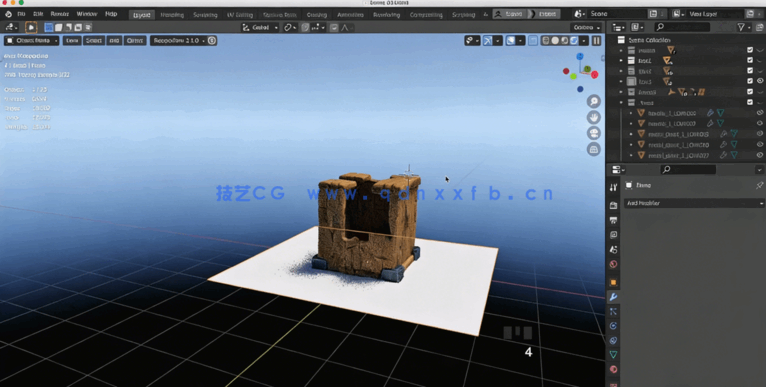Open the Render menu
Image resolution: width=766 pixels, height=387 pixels.
click(x=60, y=14)
